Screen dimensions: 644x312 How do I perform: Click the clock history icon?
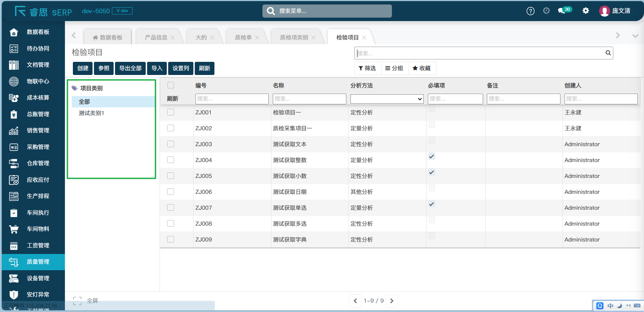pyautogui.click(x=546, y=11)
